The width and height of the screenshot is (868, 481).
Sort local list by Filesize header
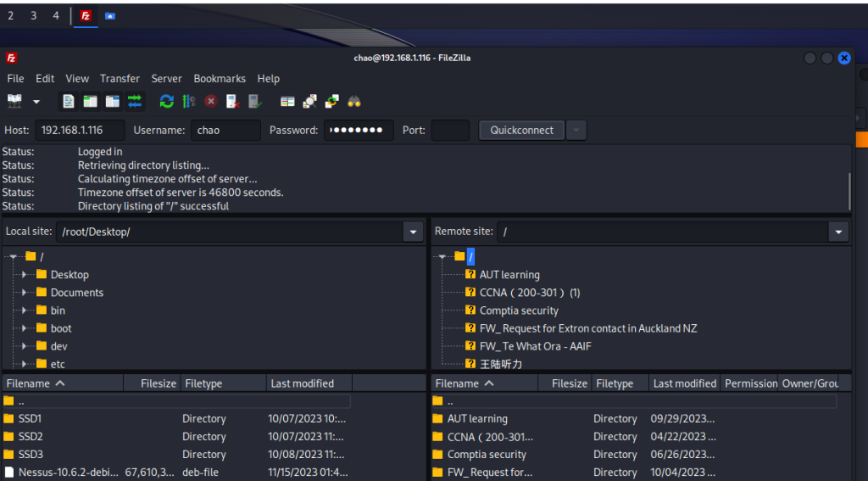click(x=153, y=383)
